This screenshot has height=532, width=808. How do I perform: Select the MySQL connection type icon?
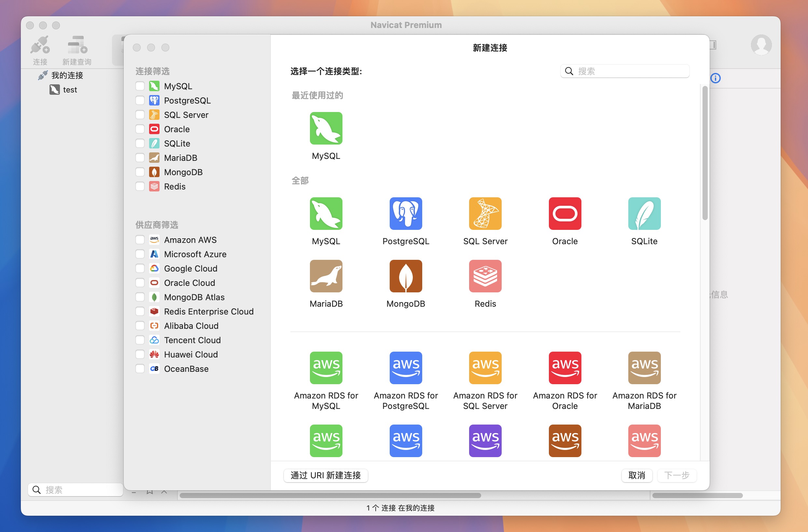(x=325, y=214)
